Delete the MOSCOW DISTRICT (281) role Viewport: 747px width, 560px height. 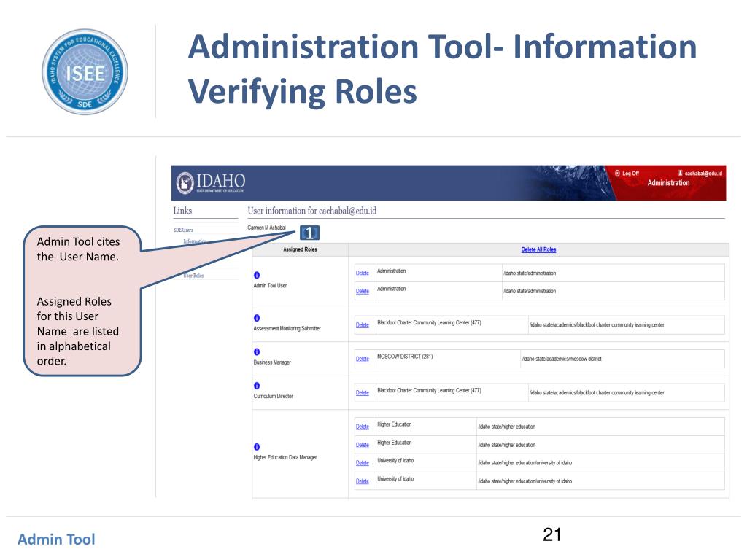363,359
